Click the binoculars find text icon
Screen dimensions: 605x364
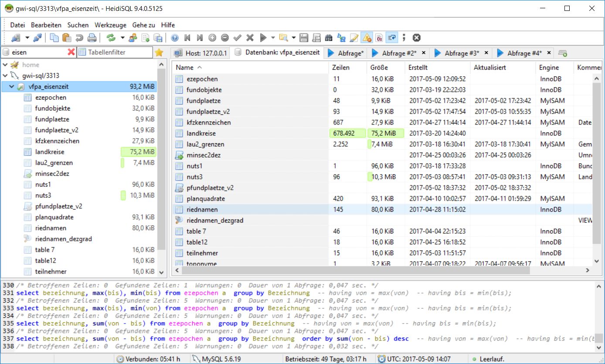coord(330,38)
